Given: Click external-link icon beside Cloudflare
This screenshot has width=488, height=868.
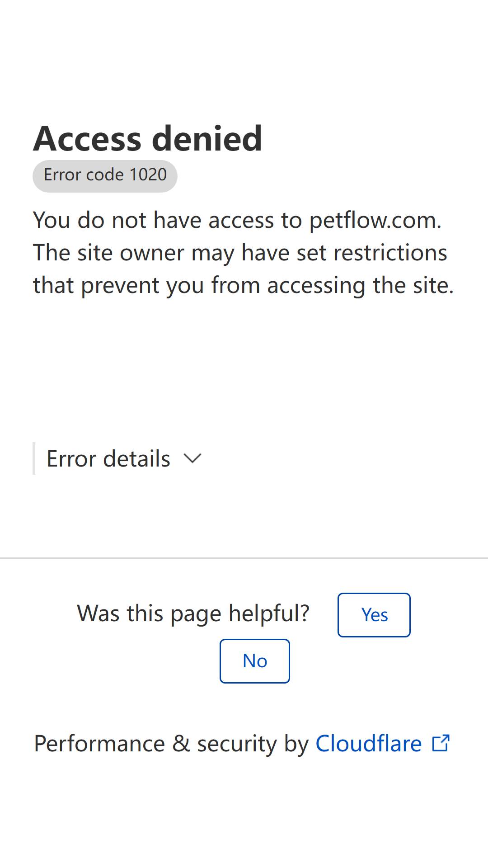Looking at the screenshot, I should pos(441,743).
